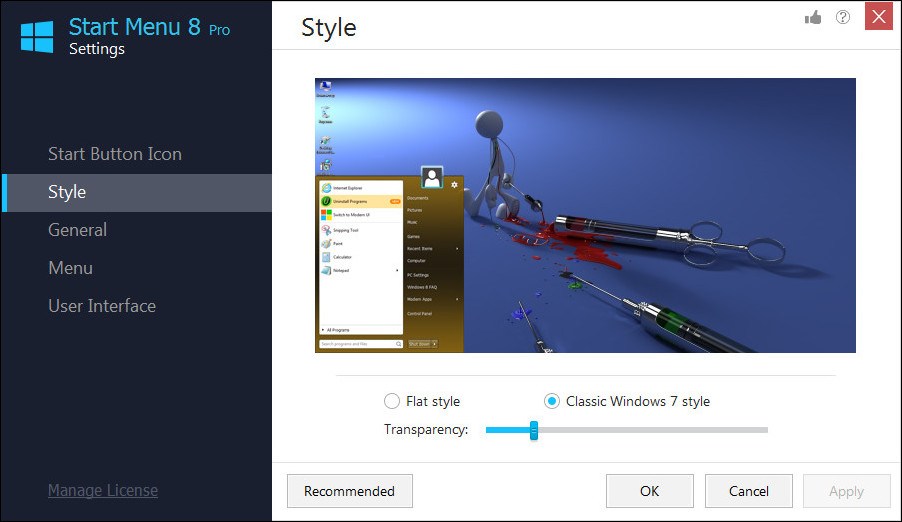Click Internet Explorer icon in preview
902x522 pixels.
[x=326, y=188]
